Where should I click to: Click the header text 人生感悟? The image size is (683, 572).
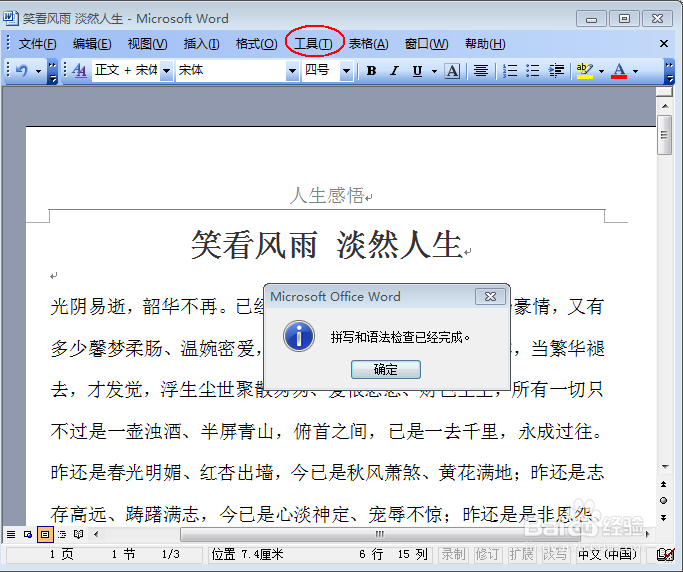click(x=327, y=195)
